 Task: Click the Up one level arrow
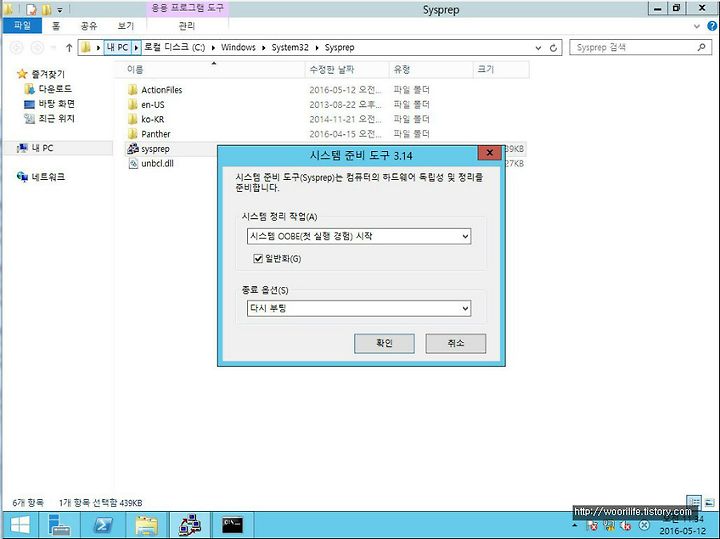(69, 47)
